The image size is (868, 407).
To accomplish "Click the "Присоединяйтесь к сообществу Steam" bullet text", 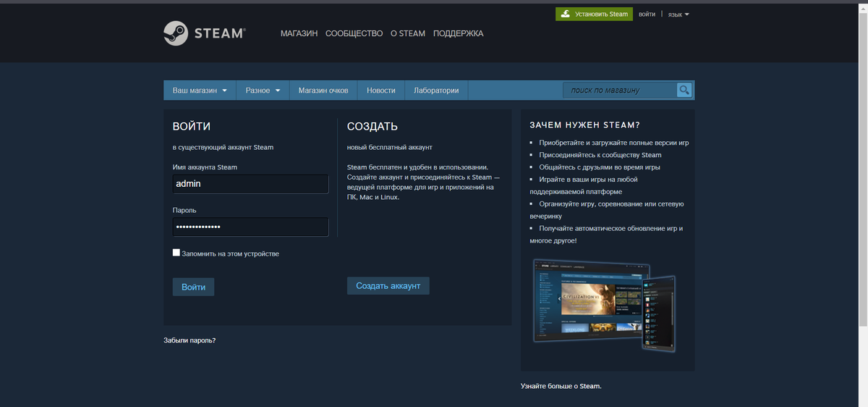I will point(600,155).
